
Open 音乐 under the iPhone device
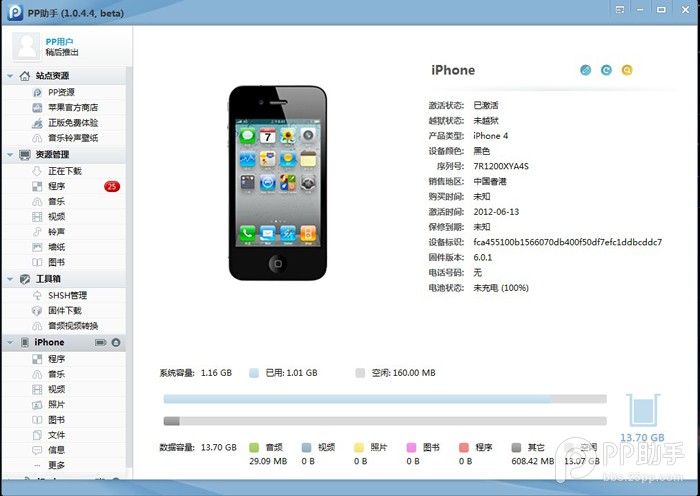pyautogui.click(x=63, y=374)
